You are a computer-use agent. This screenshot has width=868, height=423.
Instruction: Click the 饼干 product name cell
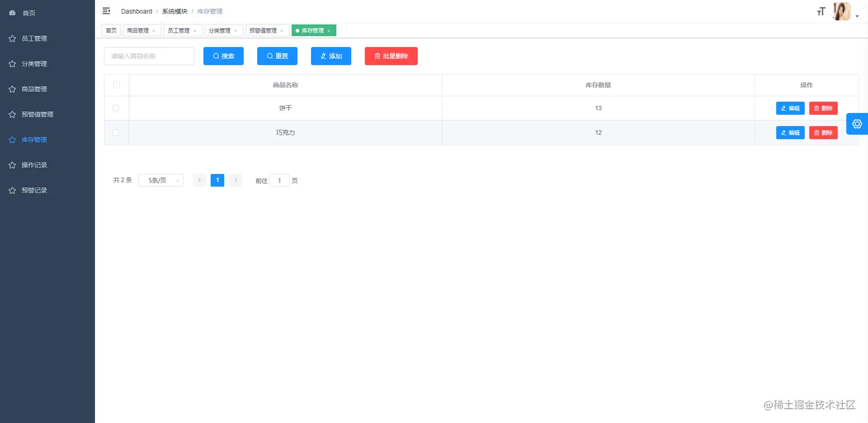tap(285, 108)
